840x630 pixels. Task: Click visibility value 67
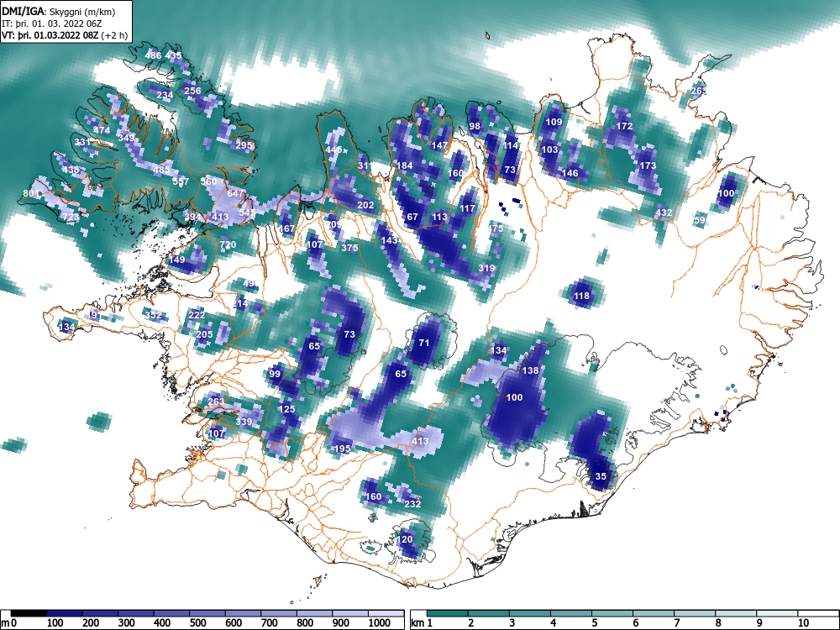pyautogui.click(x=412, y=217)
